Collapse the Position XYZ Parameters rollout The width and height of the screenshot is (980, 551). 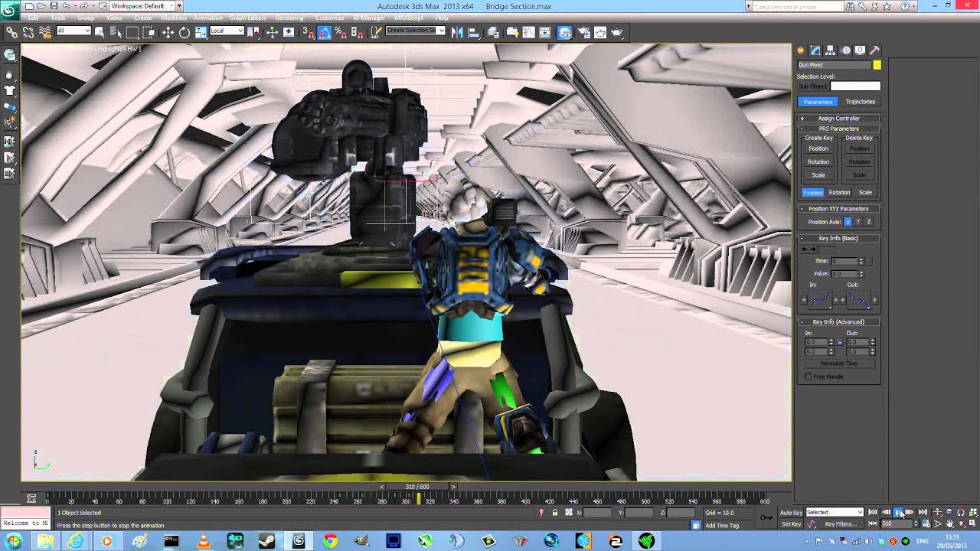pos(838,209)
